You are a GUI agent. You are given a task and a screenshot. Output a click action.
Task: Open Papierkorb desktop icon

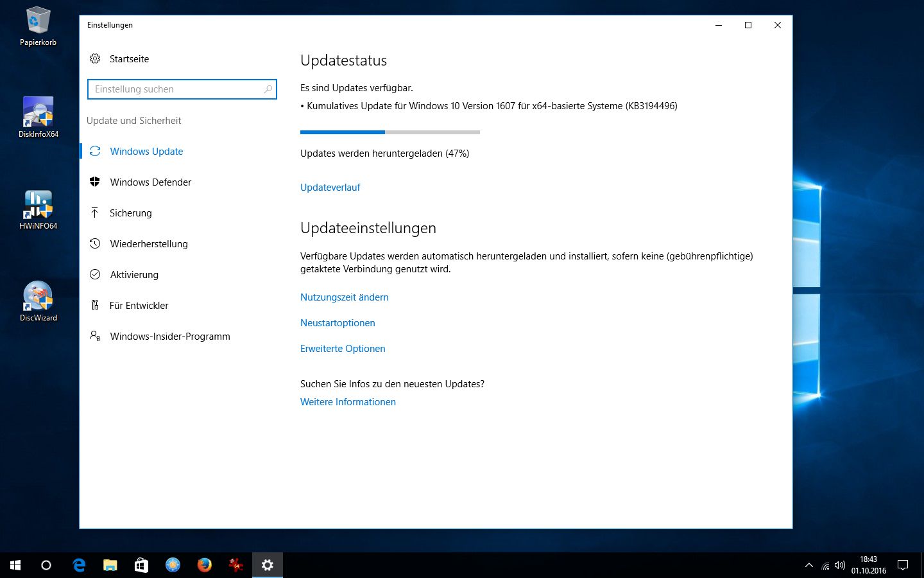38,27
